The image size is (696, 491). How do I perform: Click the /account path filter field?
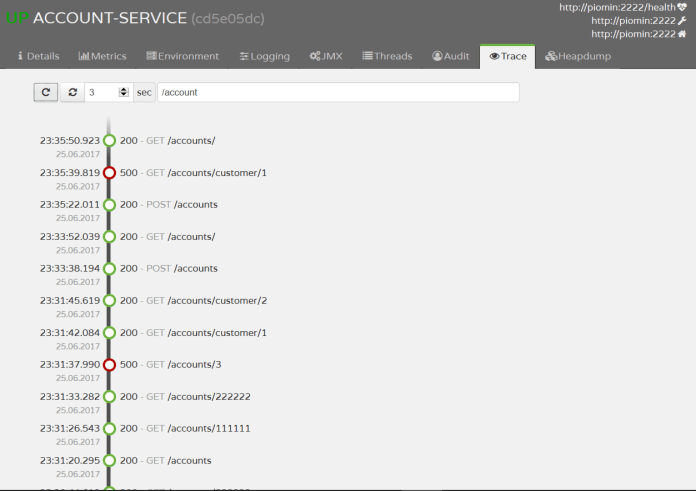338,92
